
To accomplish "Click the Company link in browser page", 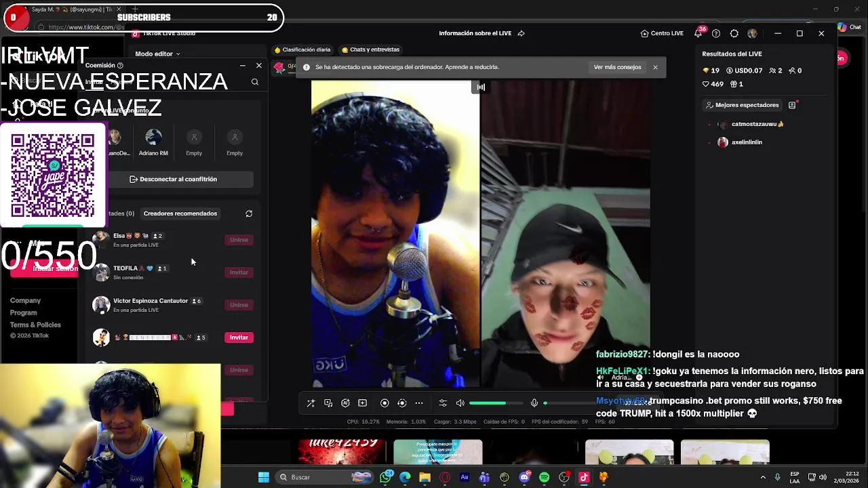I will pyautogui.click(x=25, y=300).
